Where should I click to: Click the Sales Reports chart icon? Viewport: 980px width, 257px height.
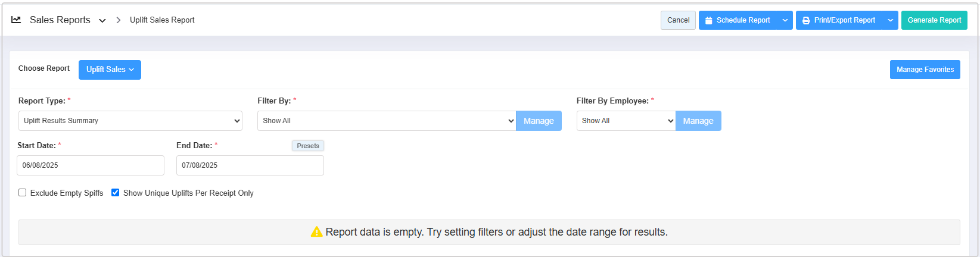click(16, 20)
